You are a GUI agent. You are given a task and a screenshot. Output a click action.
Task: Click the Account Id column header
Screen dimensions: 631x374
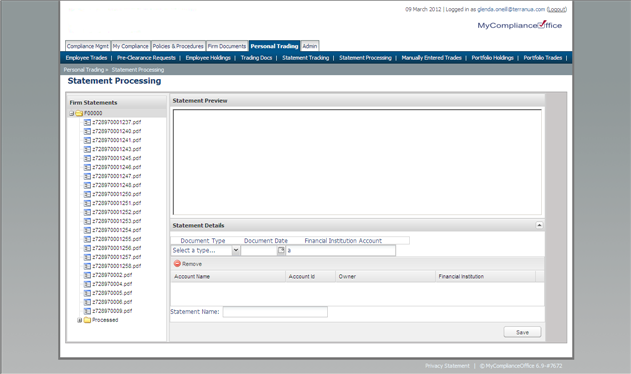(x=311, y=277)
